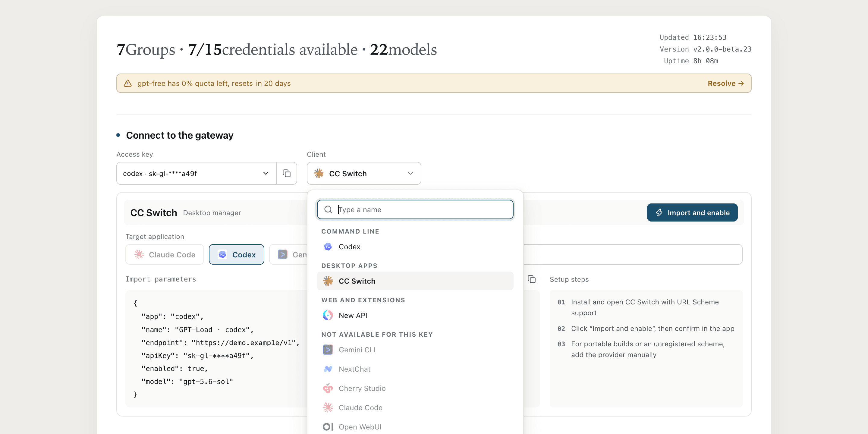This screenshot has width=868, height=434.
Task: Click the Desktop manager subtitle
Action: click(x=212, y=212)
